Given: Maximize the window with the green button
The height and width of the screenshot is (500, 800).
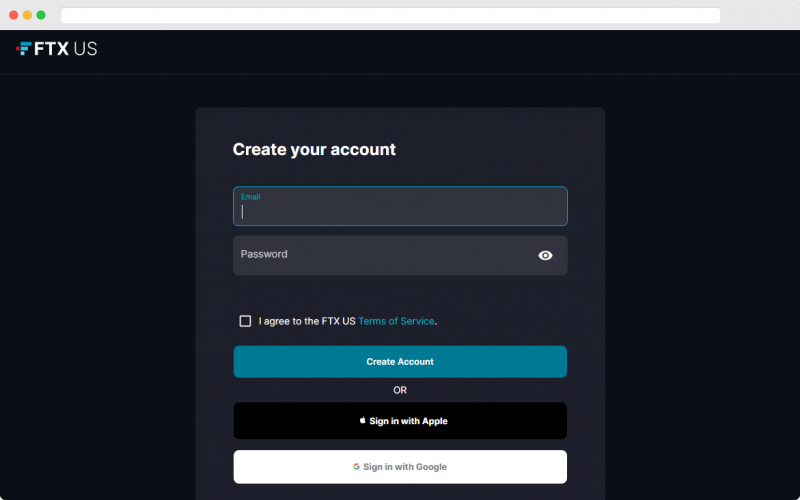Looking at the screenshot, I should (x=41, y=15).
